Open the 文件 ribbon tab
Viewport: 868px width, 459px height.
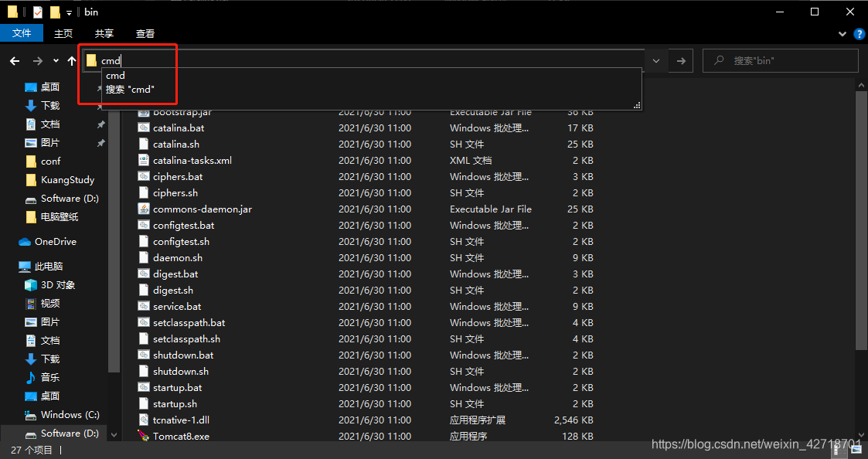(x=22, y=33)
